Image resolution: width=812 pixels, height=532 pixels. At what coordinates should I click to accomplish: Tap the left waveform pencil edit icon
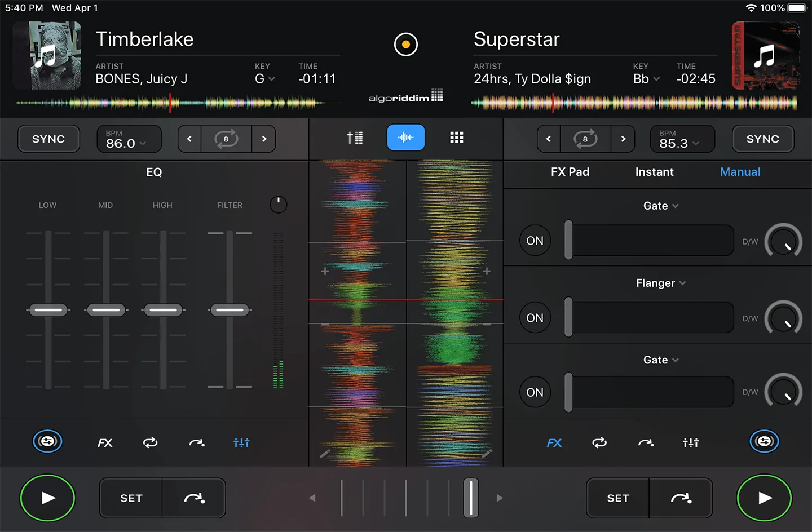[325, 453]
